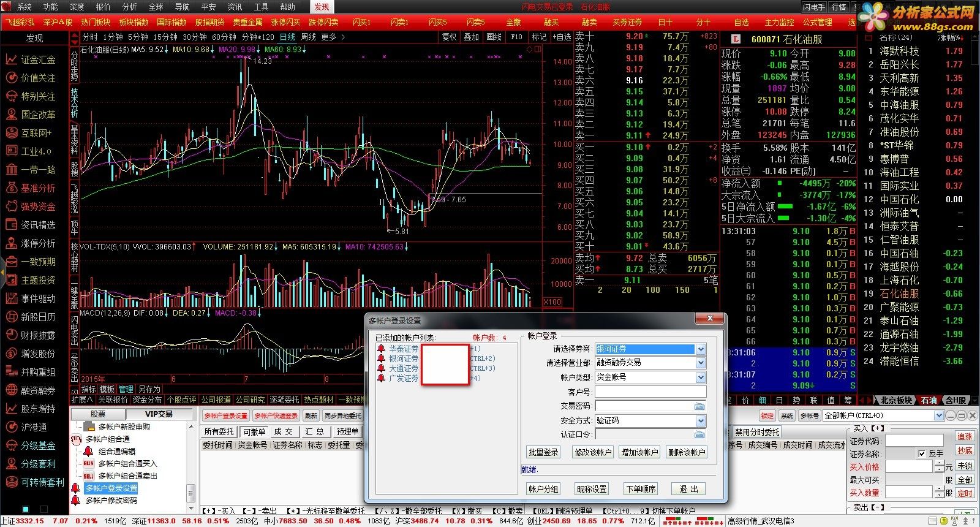Viewport: 980px width, 527px height.
Task: Click the 特别关注 sidebar icon
Action: coord(11,96)
